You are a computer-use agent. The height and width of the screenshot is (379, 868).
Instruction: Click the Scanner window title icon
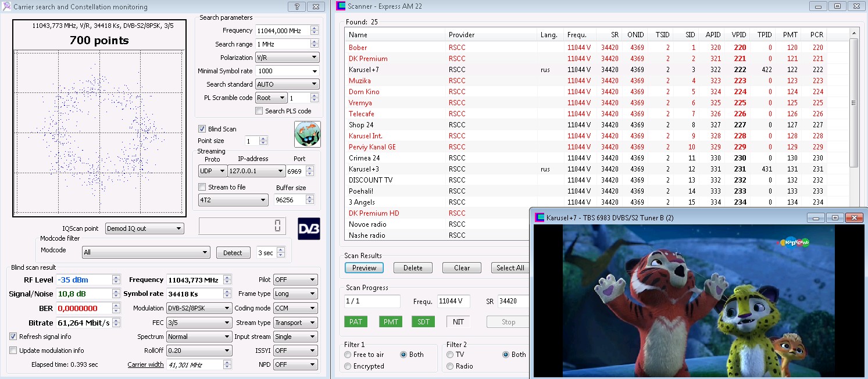[x=341, y=6]
